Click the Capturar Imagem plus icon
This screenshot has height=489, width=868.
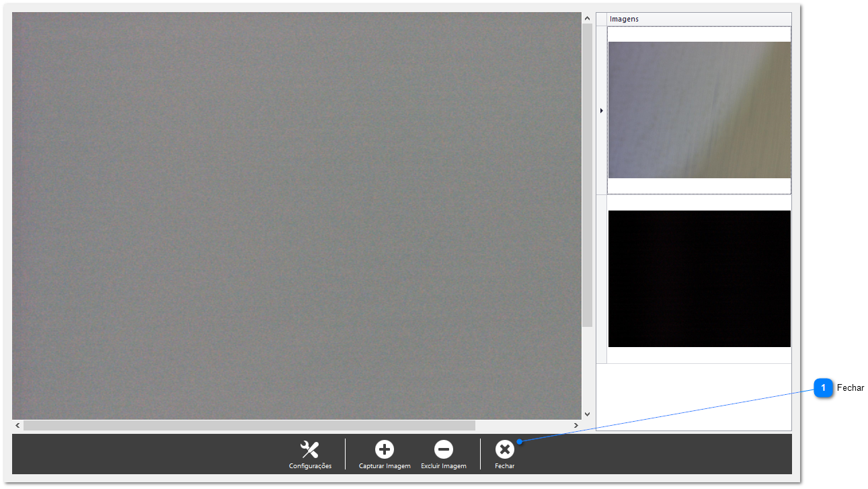click(x=385, y=449)
